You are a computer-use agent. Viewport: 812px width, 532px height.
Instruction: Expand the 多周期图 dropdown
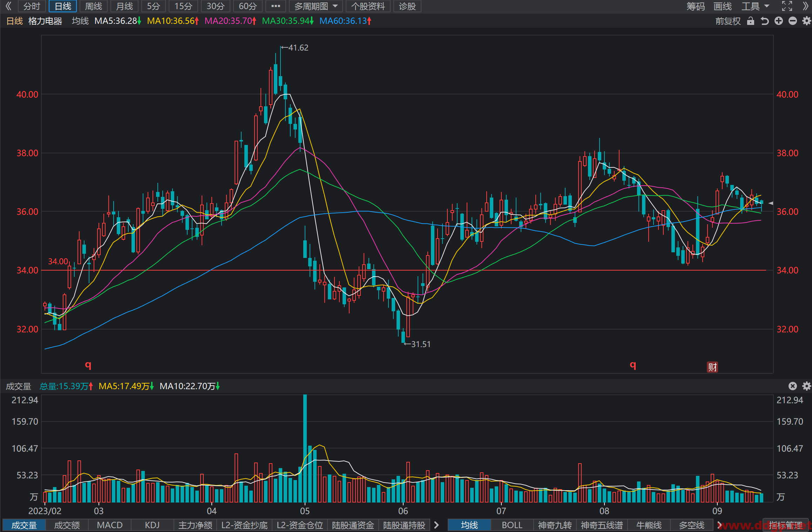pos(316,6)
